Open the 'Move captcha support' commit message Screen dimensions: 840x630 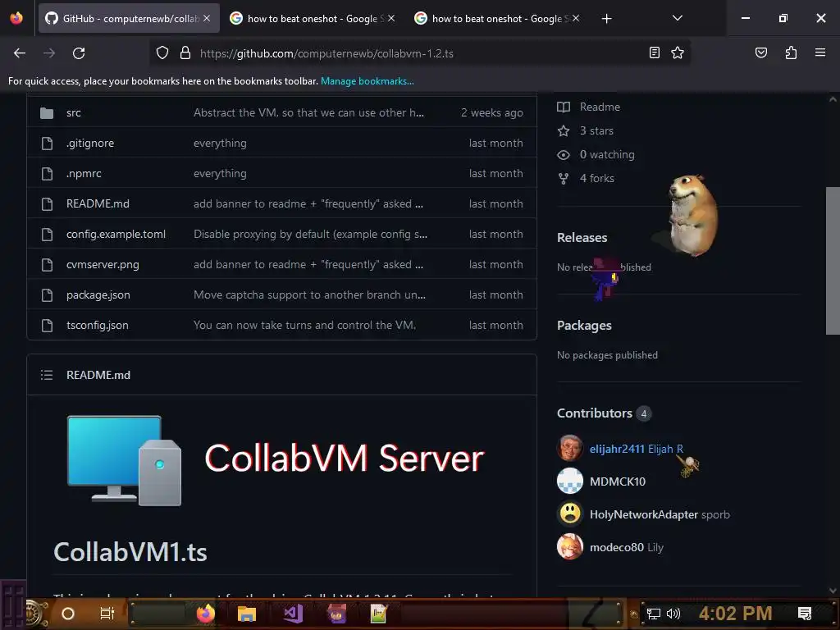tap(309, 294)
